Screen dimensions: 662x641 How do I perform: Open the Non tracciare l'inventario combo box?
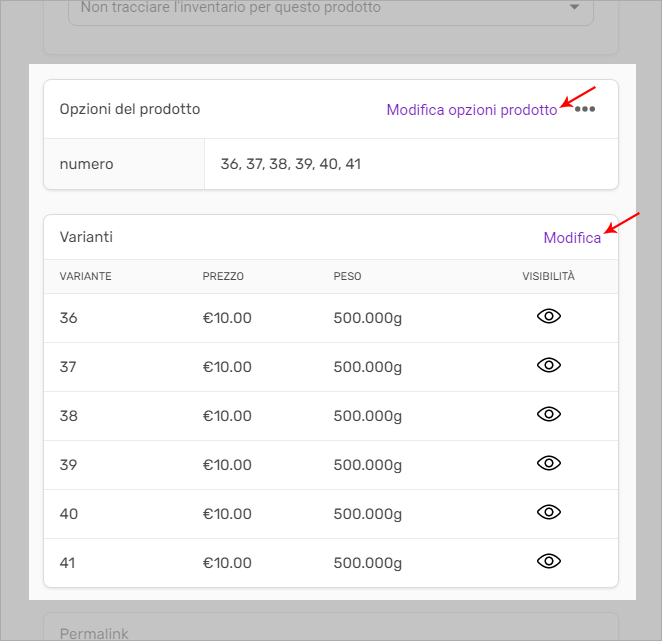[331, 8]
